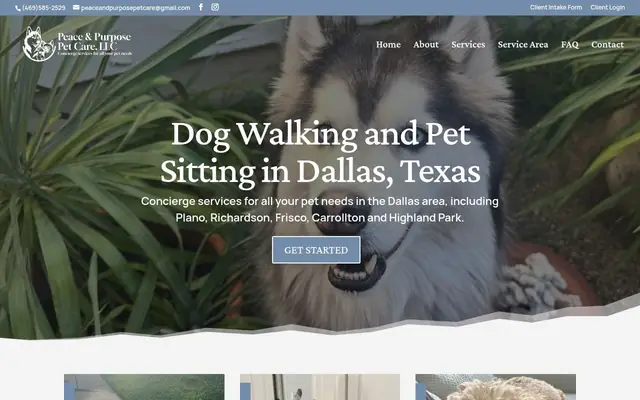Call the (469) 585-2529 phone number
The height and width of the screenshot is (400, 640).
point(44,8)
